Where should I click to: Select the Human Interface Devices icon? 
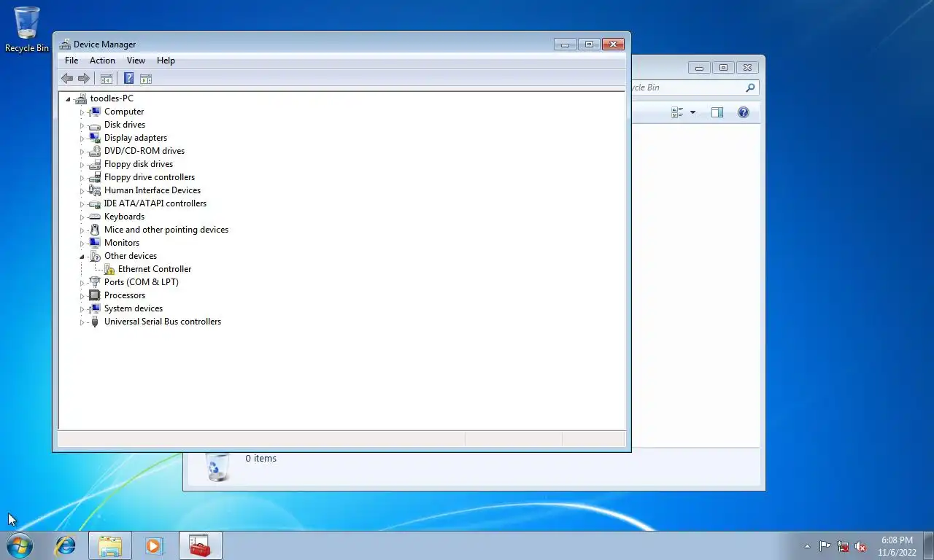(95, 190)
